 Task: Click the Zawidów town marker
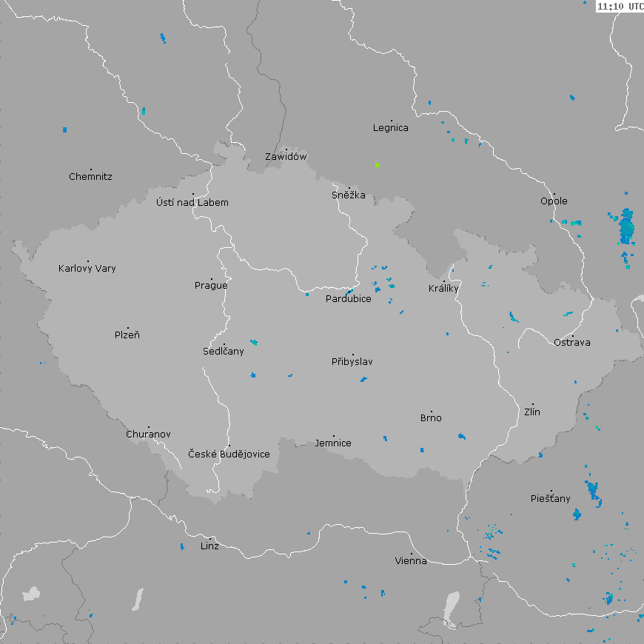coord(286,149)
